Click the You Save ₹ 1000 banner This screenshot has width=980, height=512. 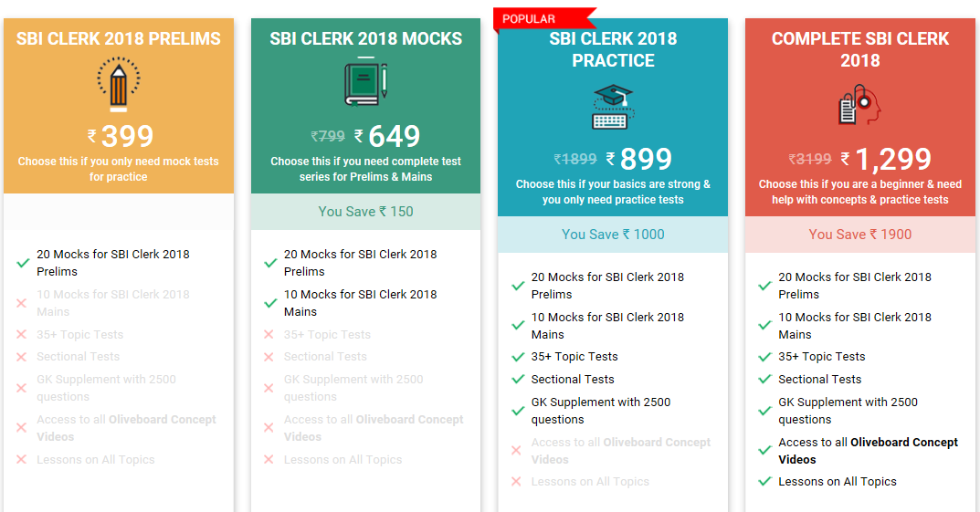pyautogui.click(x=613, y=235)
